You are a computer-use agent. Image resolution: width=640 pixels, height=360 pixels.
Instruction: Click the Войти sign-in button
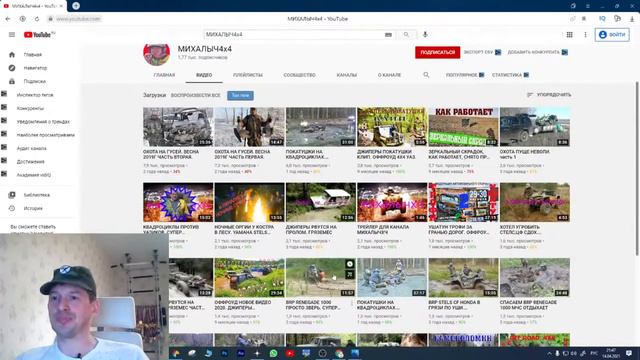pos(612,35)
